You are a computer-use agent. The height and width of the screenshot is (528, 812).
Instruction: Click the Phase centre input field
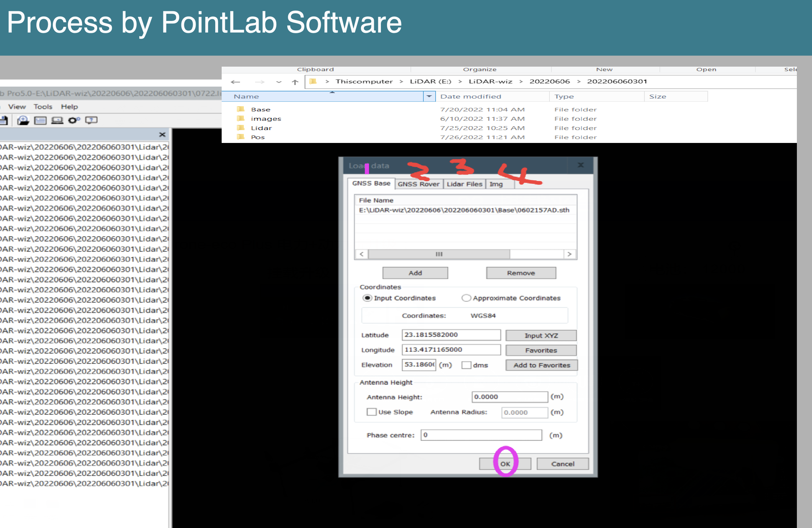click(x=481, y=435)
